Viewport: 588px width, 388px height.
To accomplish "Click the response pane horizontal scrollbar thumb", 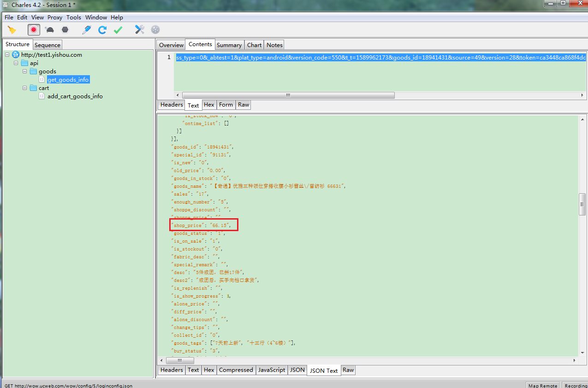I will pos(180,360).
